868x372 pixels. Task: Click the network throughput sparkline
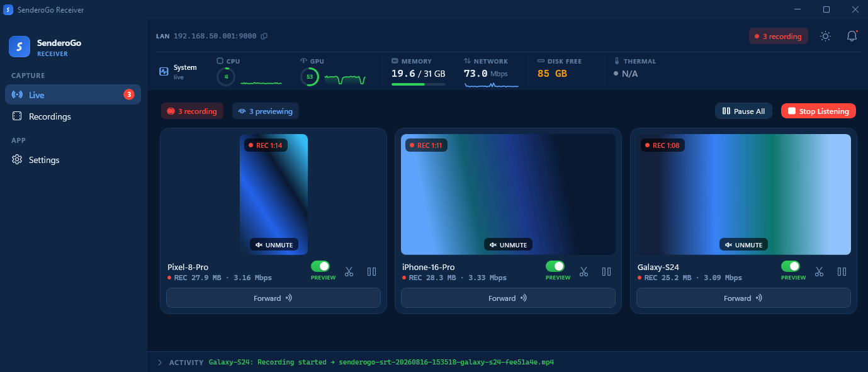tap(492, 84)
